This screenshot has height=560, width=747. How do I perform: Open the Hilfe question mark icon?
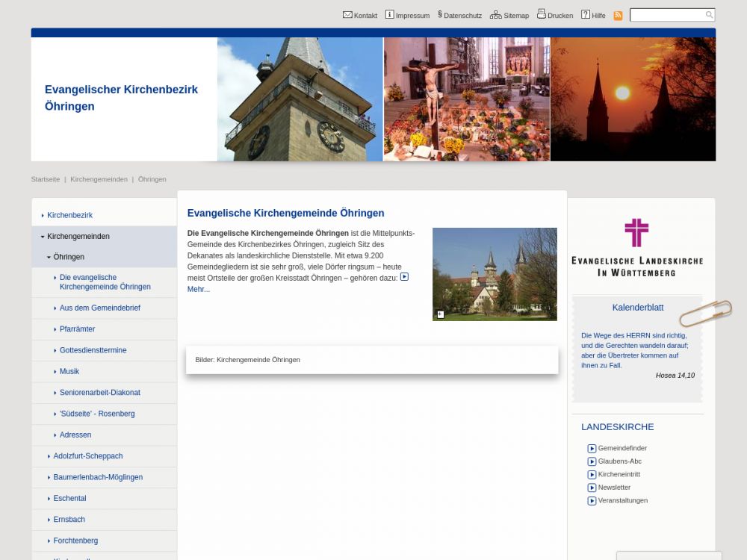coord(586,15)
